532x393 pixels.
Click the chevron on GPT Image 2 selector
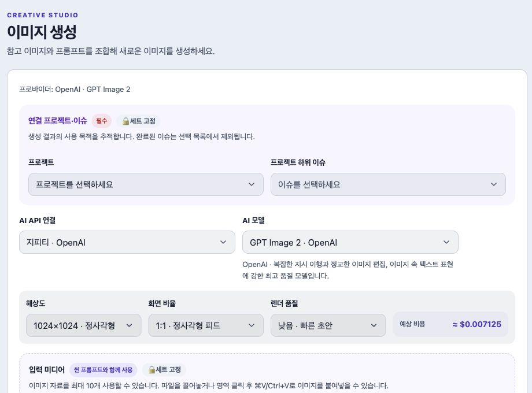pos(446,242)
